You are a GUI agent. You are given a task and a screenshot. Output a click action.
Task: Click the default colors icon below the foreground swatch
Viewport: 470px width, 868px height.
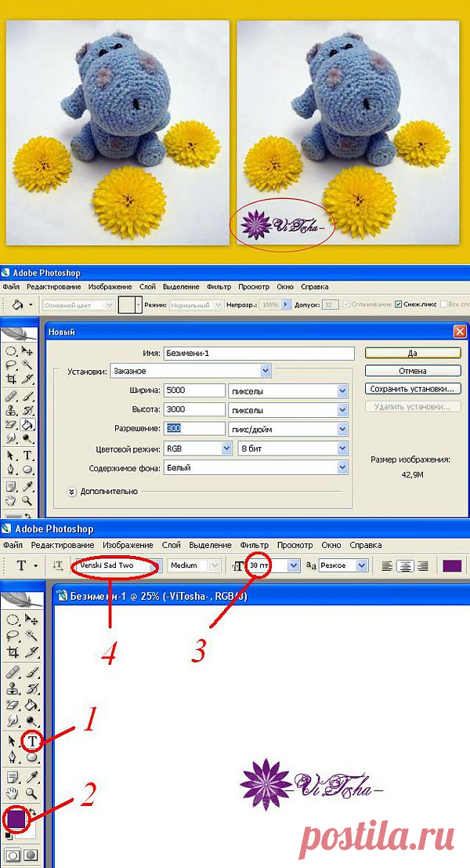coord(9,835)
